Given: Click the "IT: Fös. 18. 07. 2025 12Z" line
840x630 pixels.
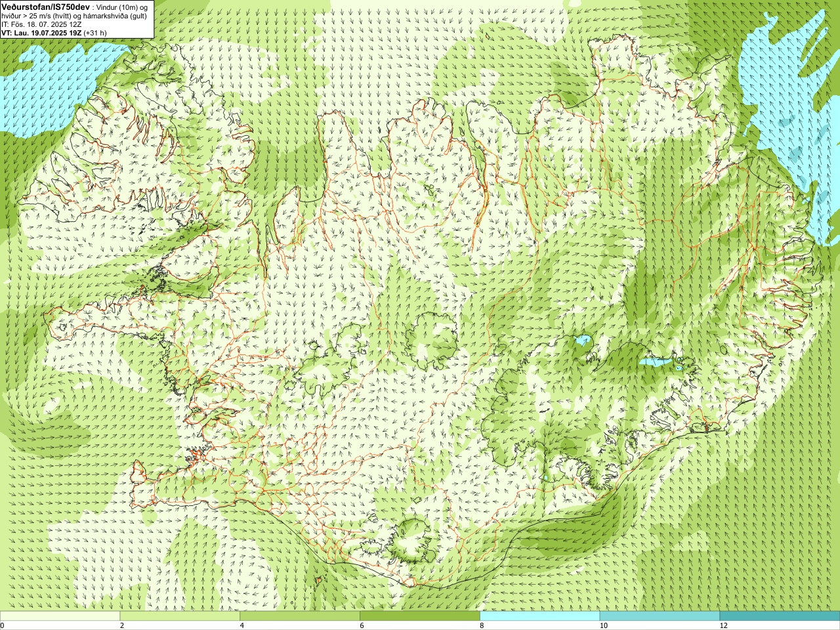Looking at the screenshot, I should pos(41,24).
